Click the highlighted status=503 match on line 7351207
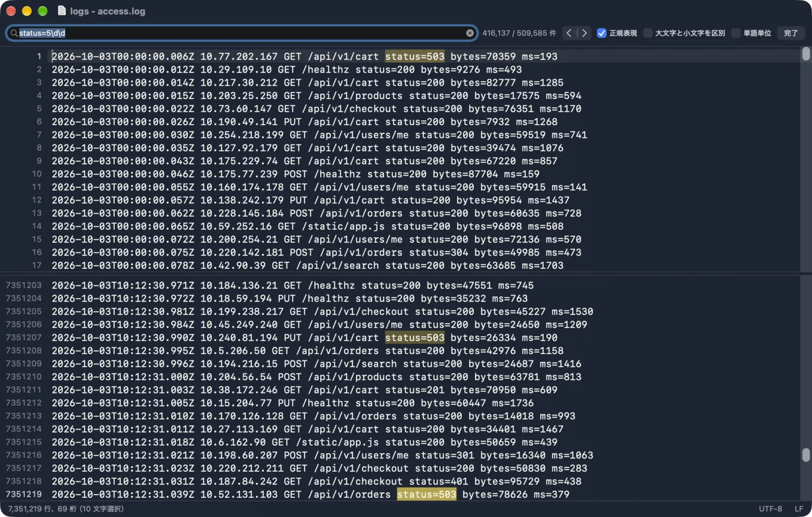 point(415,338)
